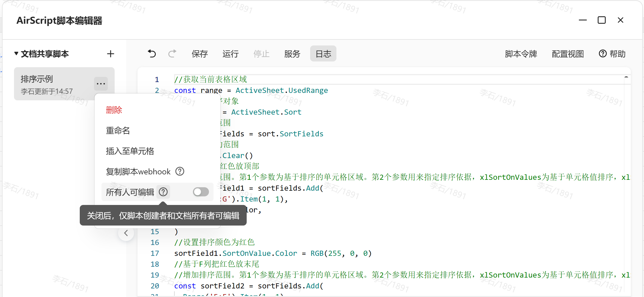Screen dimensions: 644x297
Task: Collapse sidebar with left chevron button
Action: 126,233
